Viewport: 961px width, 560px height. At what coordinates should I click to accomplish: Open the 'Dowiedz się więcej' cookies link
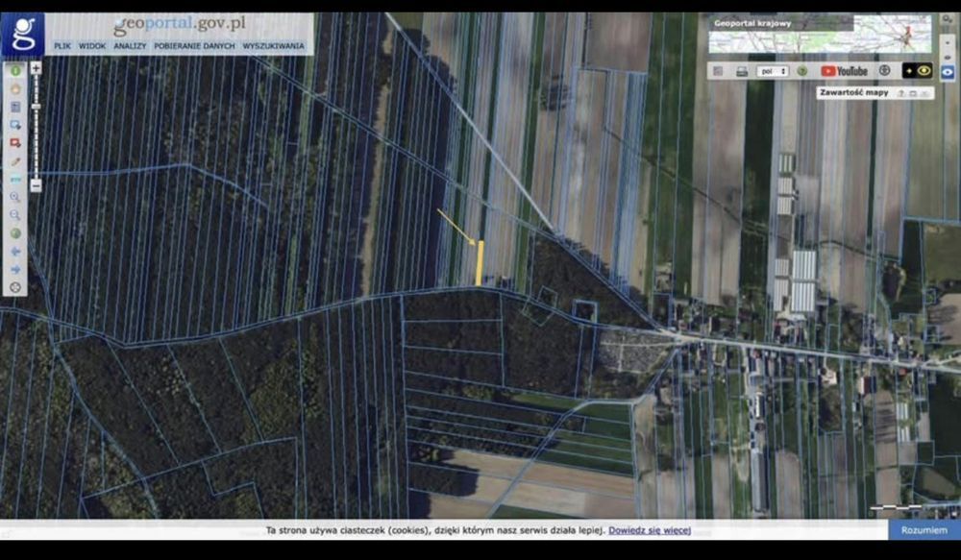pos(650,530)
